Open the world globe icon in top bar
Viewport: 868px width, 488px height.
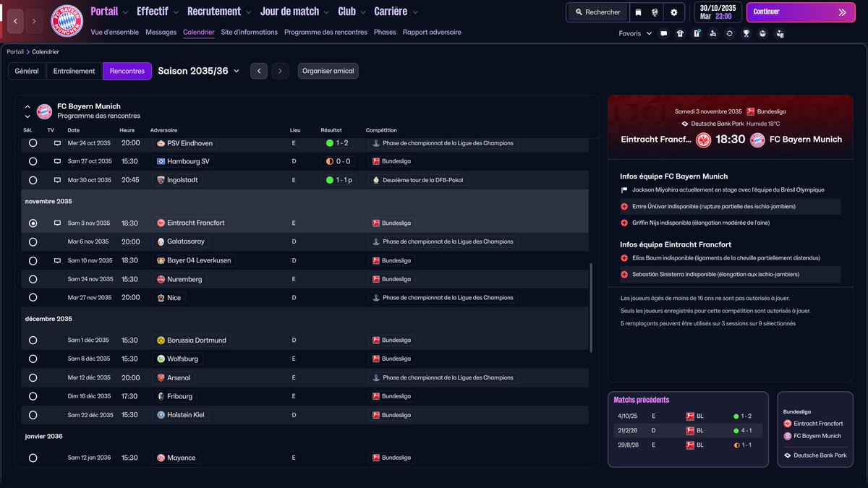(x=655, y=12)
